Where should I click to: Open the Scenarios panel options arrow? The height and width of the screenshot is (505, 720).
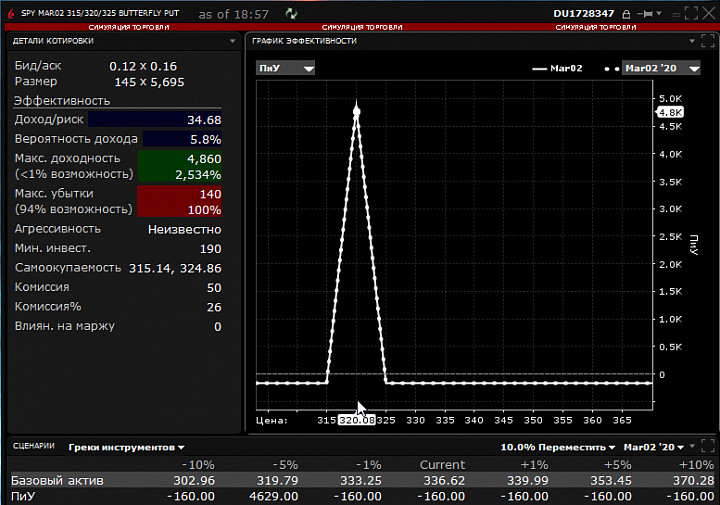coord(692,446)
